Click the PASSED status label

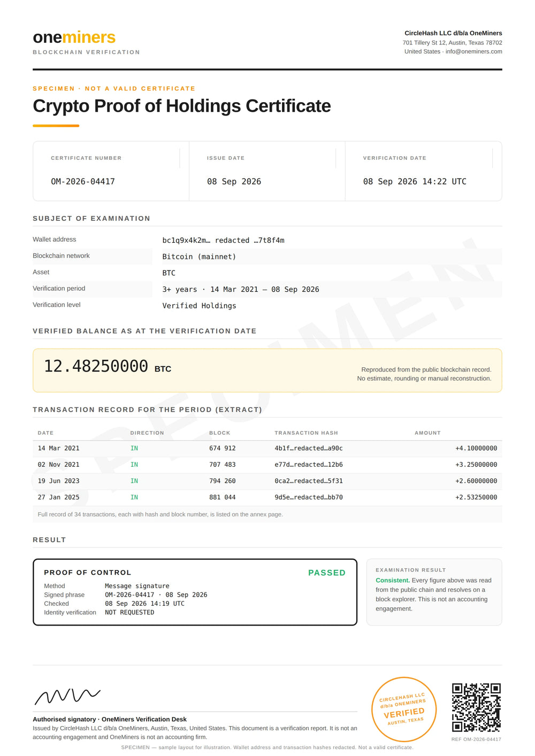coord(327,573)
